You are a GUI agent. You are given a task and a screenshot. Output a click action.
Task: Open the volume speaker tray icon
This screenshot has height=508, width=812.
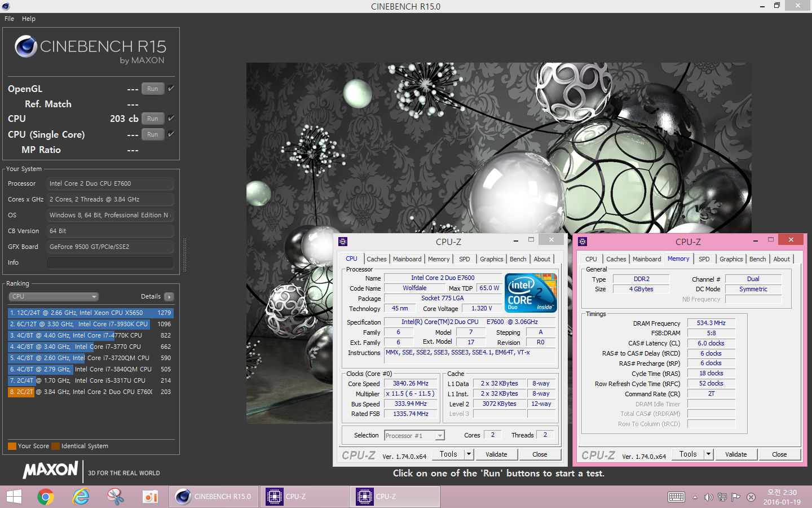pyautogui.click(x=708, y=497)
